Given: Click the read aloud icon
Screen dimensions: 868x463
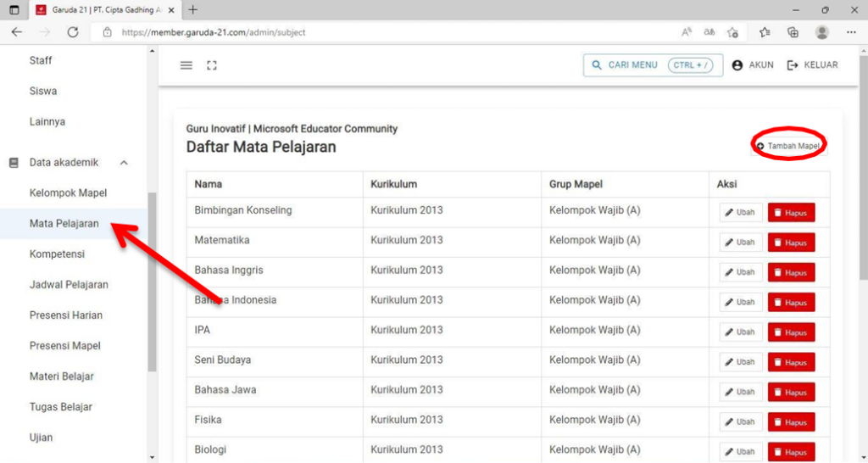Looking at the screenshot, I should pyautogui.click(x=687, y=32).
